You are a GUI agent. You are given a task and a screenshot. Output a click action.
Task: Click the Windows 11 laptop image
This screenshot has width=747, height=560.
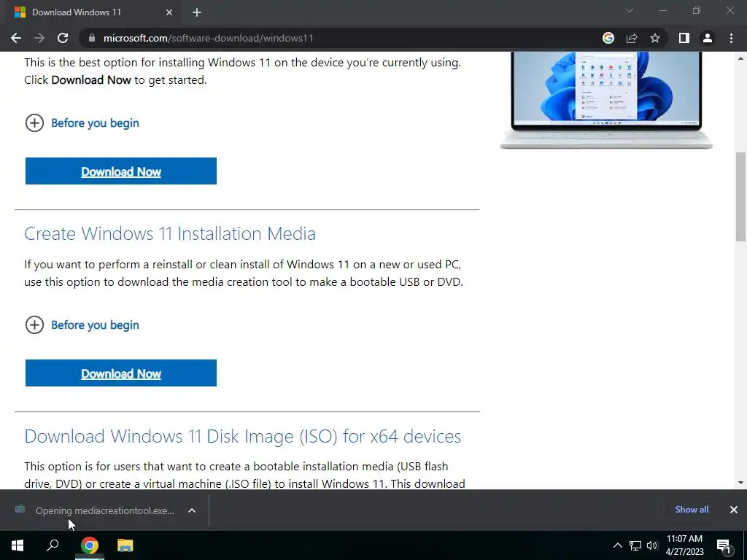(606, 100)
